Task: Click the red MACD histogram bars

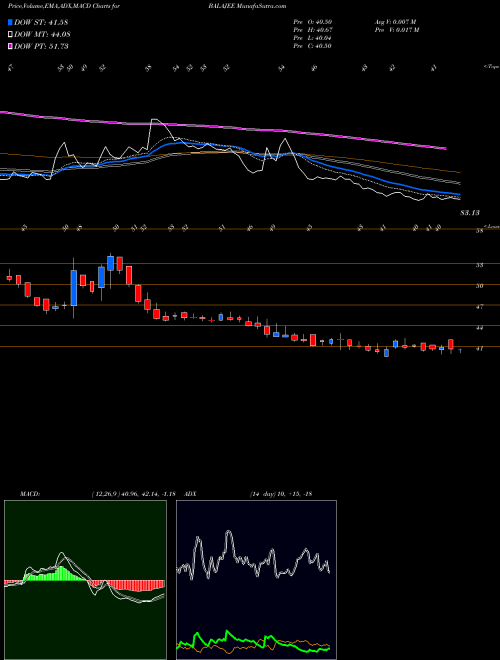Action: [x=136, y=585]
